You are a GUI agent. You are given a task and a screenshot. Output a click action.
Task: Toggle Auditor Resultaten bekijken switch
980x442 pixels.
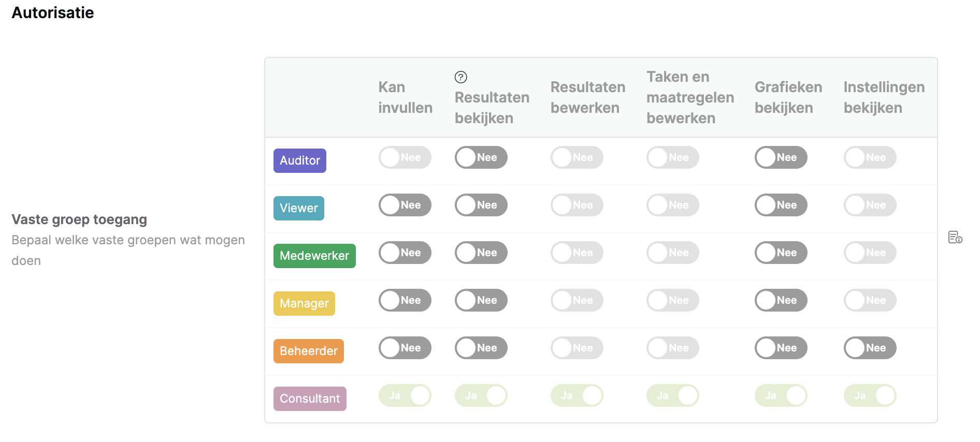click(481, 157)
